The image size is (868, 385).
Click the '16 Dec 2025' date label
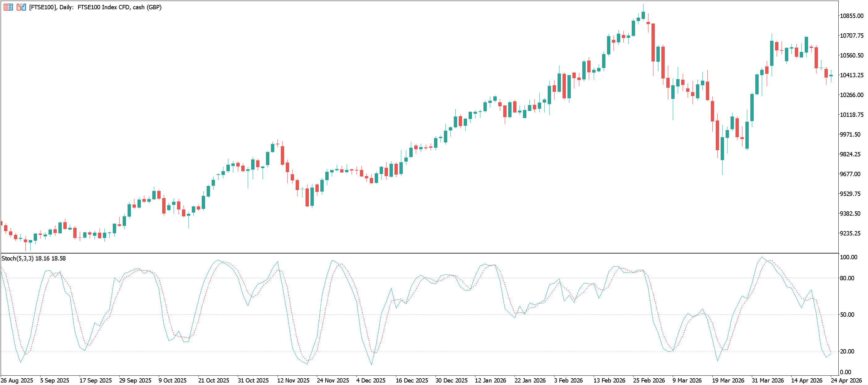(x=412, y=381)
